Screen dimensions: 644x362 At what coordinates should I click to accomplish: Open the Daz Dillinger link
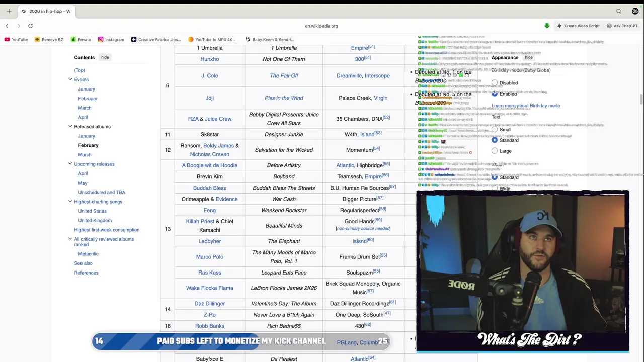click(210, 304)
